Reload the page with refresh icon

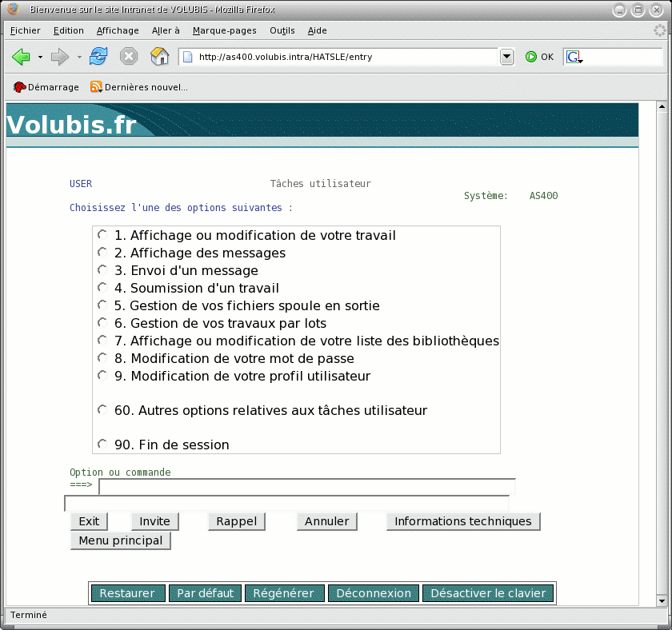coord(98,56)
